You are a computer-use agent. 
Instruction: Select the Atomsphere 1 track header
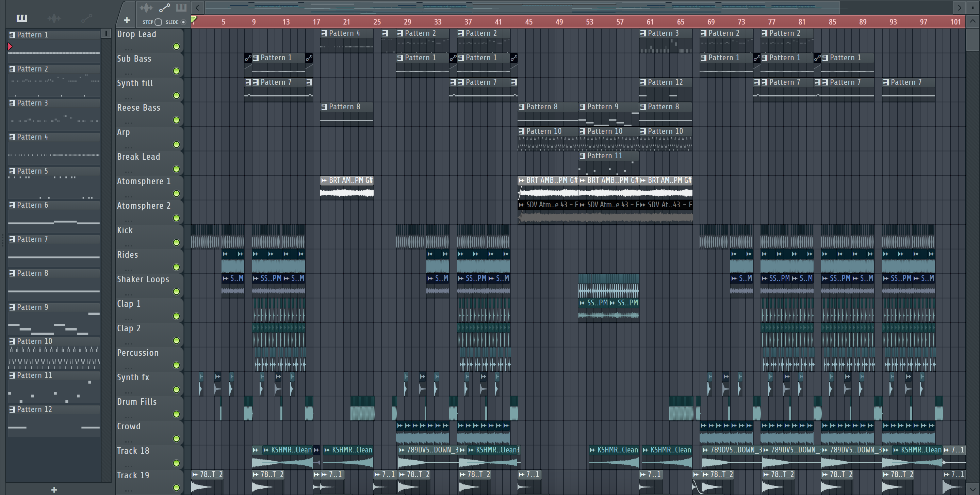coord(149,187)
